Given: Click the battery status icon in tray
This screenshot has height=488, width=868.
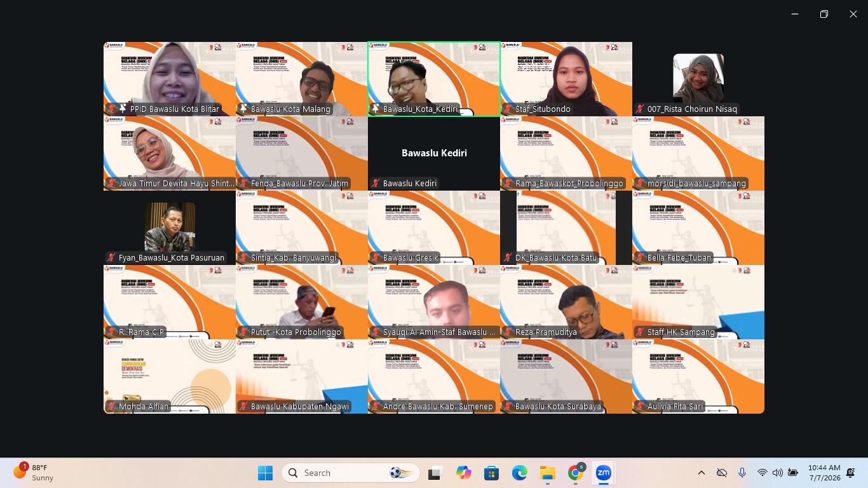Looking at the screenshot, I should click(792, 473).
